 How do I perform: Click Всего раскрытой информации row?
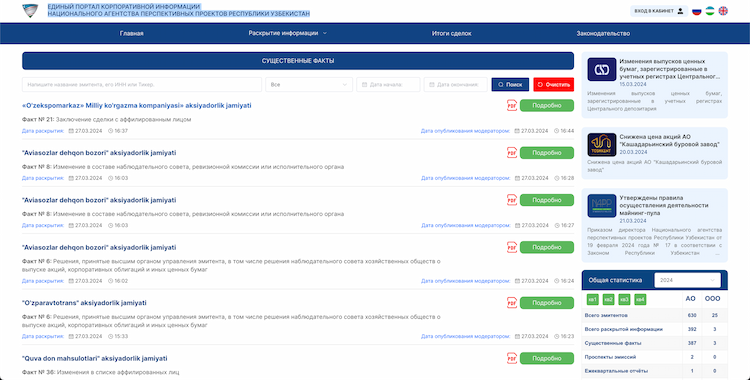(x=654, y=329)
